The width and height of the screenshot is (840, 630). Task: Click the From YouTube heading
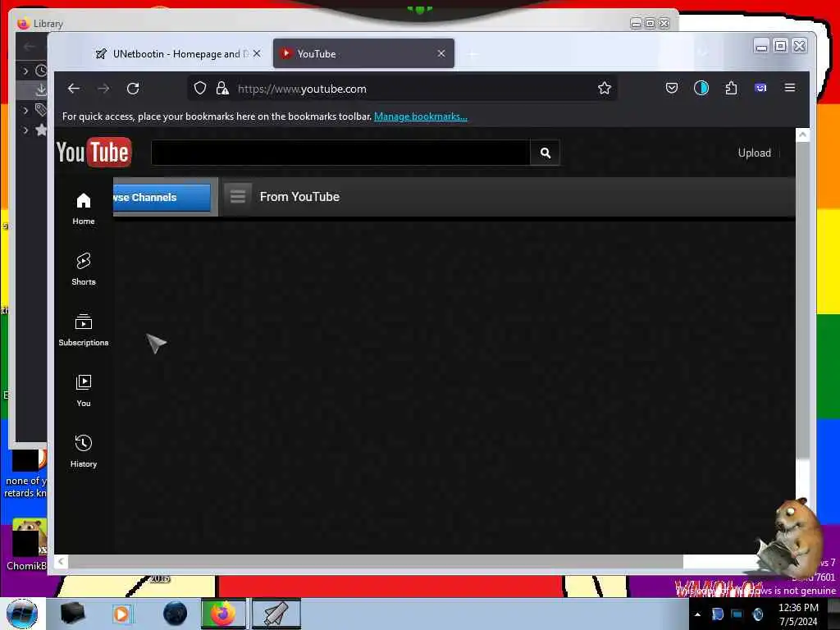(299, 197)
